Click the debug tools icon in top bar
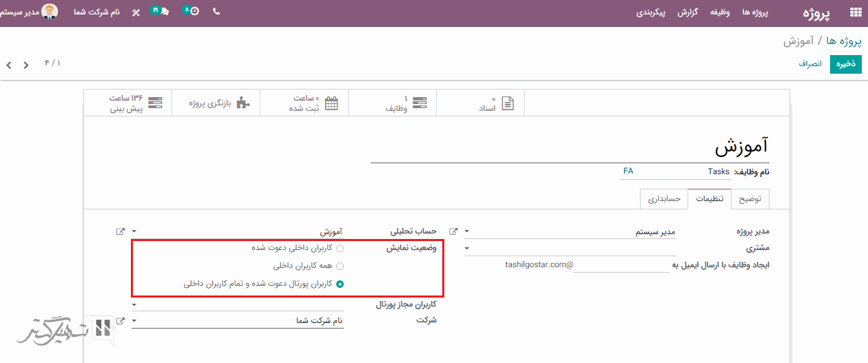Image resolution: width=868 pixels, height=363 pixels. tap(136, 12)
